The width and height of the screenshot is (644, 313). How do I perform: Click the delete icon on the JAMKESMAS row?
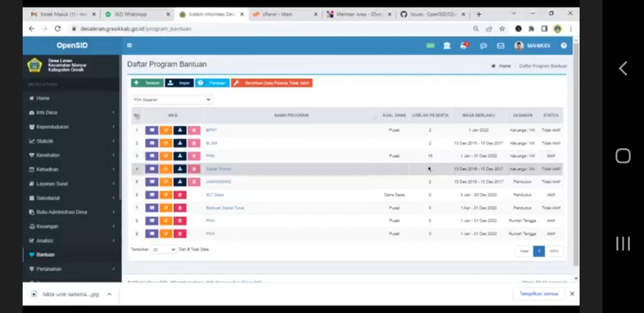[x=194, y=181]
